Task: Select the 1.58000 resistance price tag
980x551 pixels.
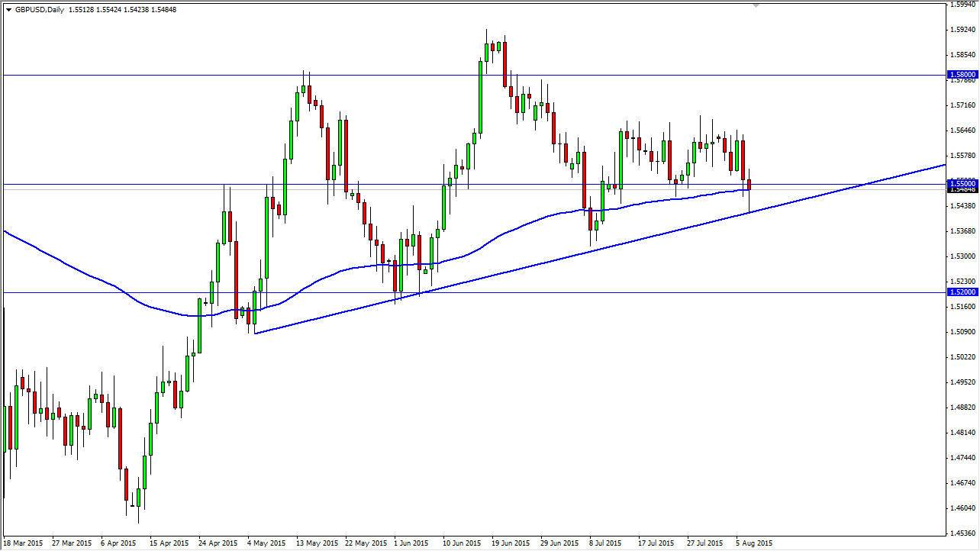Action: pyautogui.click(x=959, y=74)
